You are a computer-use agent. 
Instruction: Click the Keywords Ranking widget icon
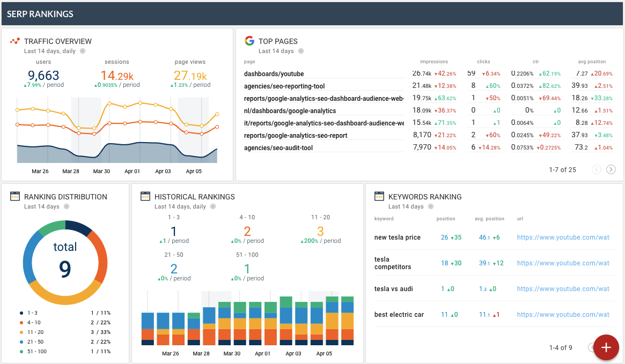click(379, 196)
